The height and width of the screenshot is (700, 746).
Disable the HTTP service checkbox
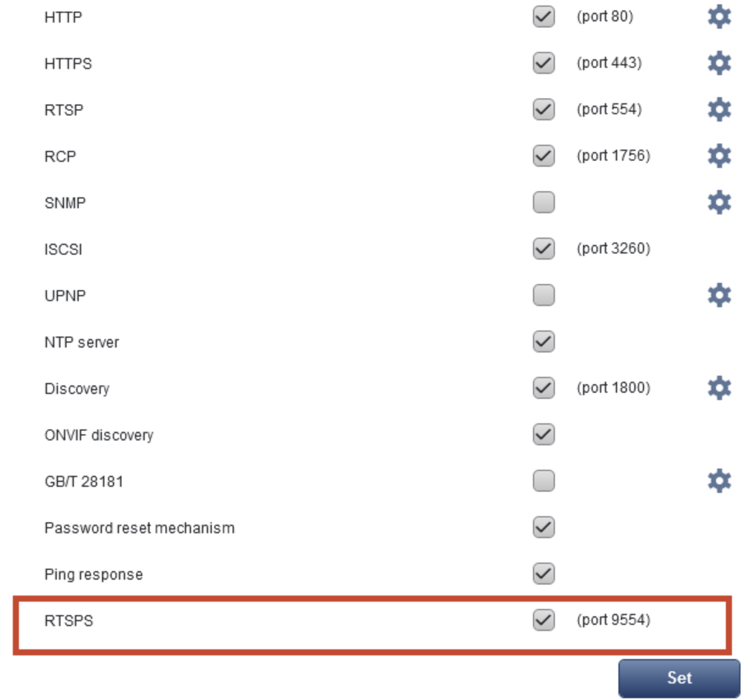coord(542,16)
